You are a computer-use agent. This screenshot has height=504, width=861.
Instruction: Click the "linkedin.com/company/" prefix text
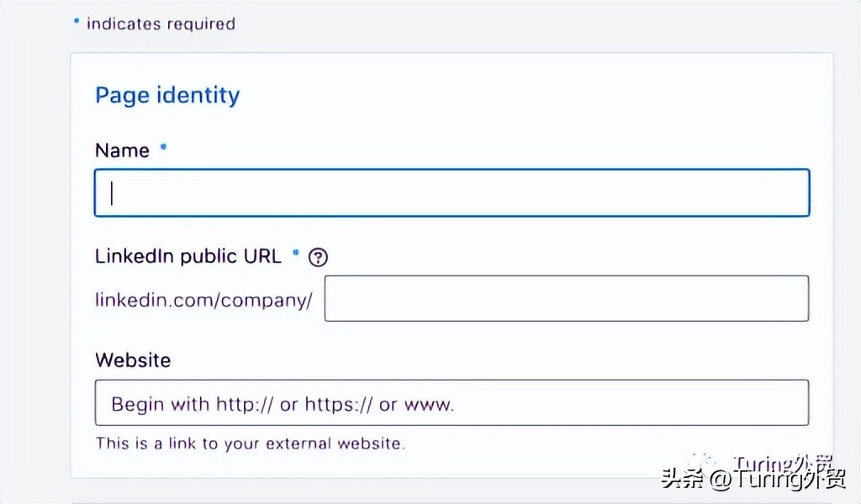point(203,300)
